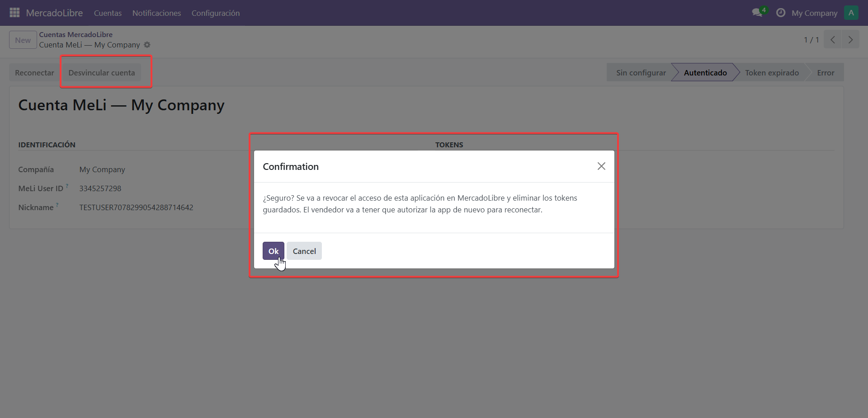Open the Notificaciones menu
Image resolution: width=868 pixels, height=418 pixels.
click(156, 13)
